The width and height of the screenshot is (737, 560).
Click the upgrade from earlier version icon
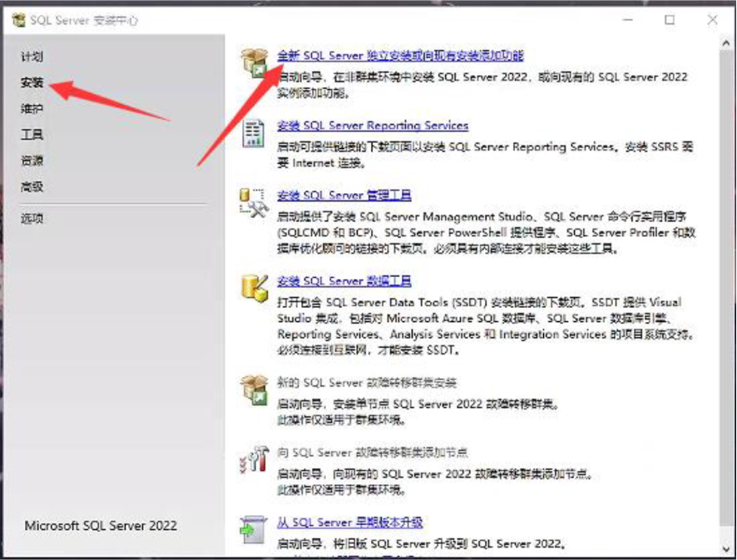(x=253, y=529)
